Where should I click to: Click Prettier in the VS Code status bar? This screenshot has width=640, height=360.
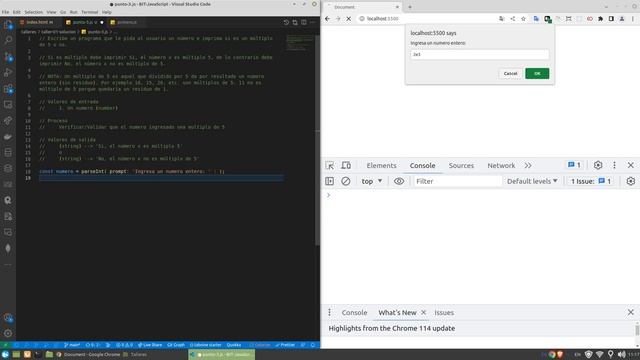(x=285, y=345)
